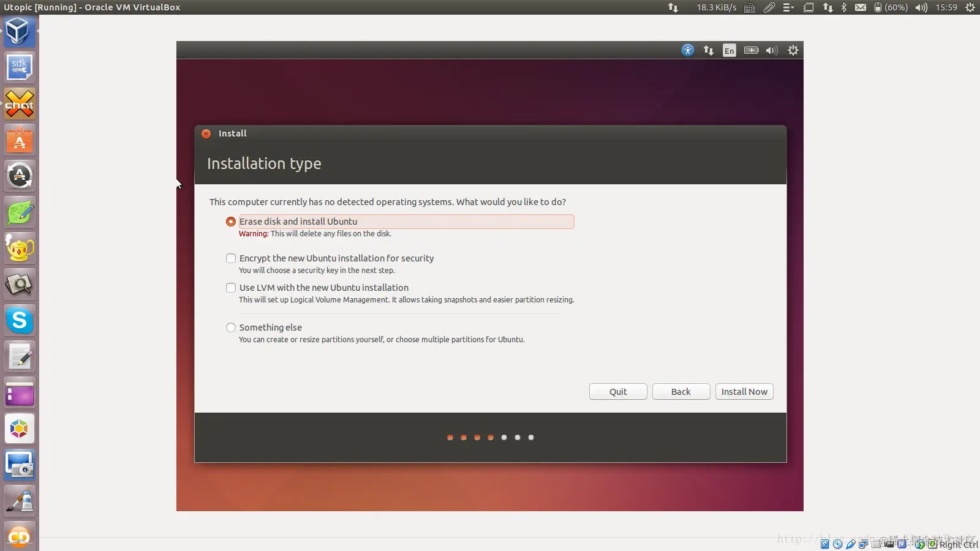Click VirtualBox CPU virtualization status icon
This screenshot has height=551, width=980.
902,544
